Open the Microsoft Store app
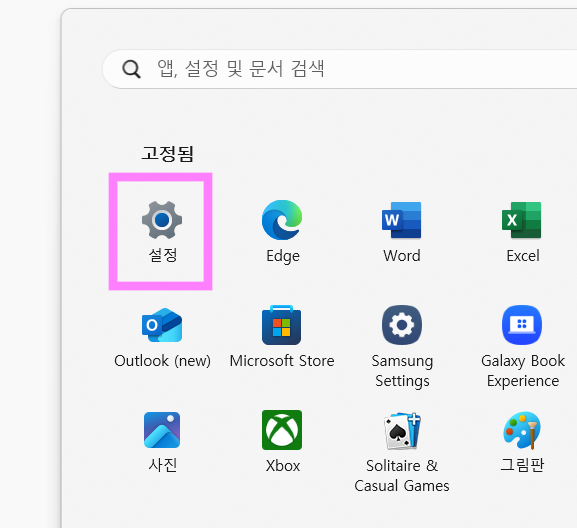The width and height of the screenshot is (577, 528). click(282, 337)
